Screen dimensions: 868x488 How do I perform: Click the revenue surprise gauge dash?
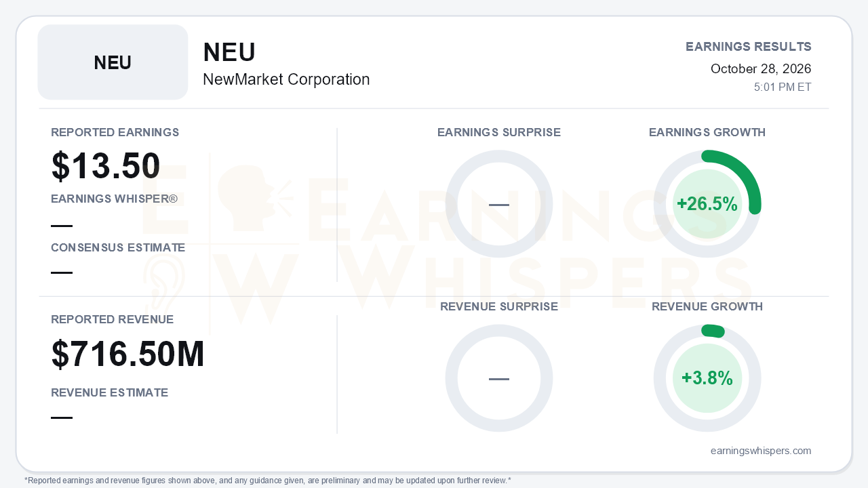pyautogui.click(x=499, y=379)
